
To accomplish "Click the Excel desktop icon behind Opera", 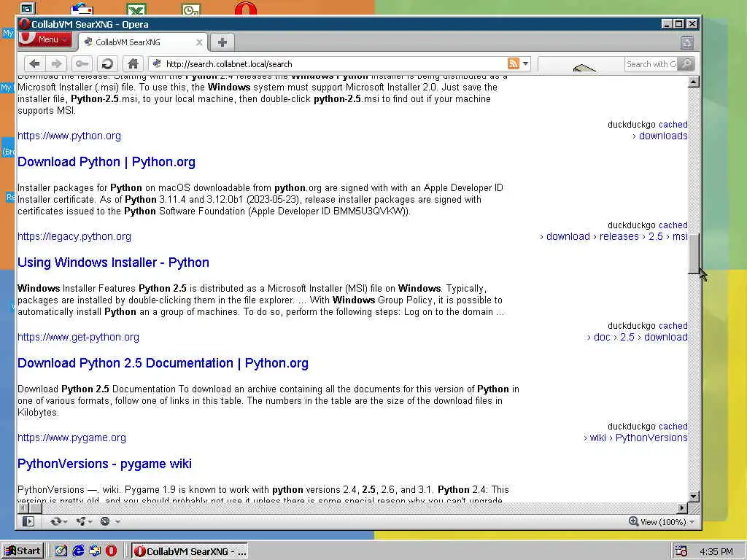I will click(x=136, y=9).
